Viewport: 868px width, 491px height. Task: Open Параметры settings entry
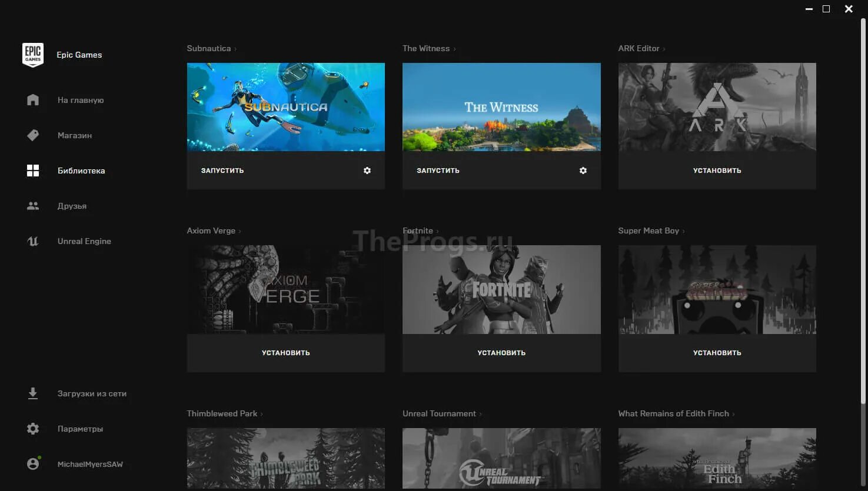80,429
